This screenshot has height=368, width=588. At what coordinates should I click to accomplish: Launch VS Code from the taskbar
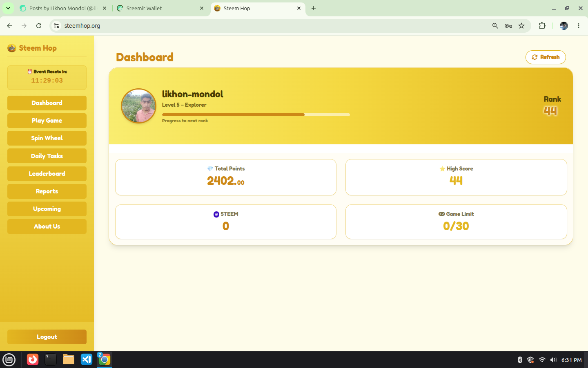pos(87,359)
